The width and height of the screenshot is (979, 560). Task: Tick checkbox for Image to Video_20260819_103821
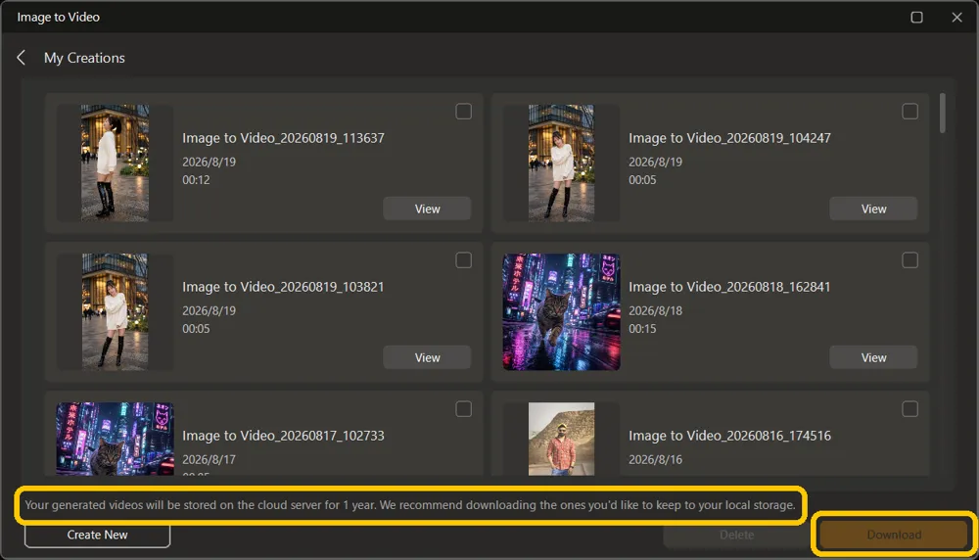click(463, 259)
